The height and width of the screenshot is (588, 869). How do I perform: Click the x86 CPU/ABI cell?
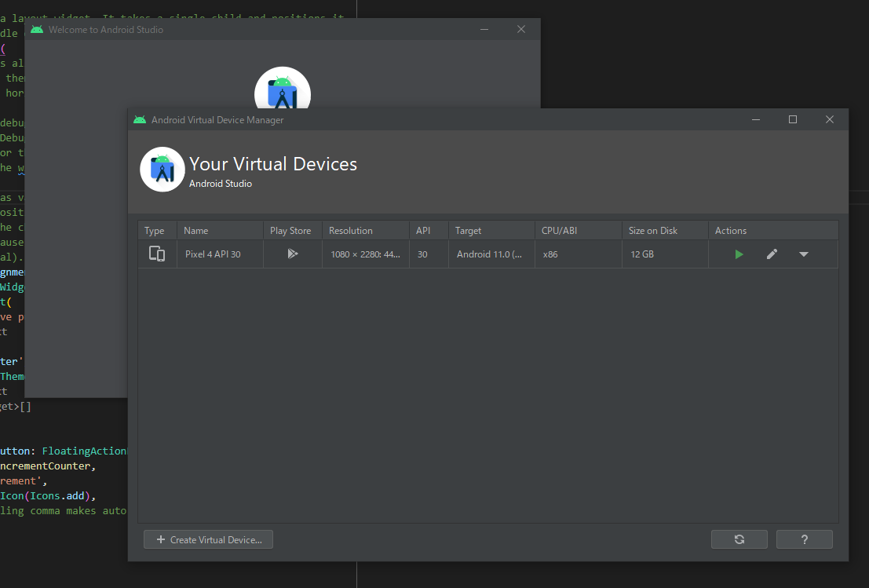coord(579,254)
